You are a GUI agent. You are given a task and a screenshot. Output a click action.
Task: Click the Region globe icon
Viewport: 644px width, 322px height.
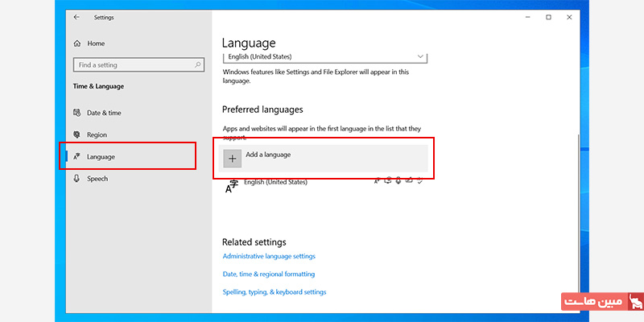click(76, 134)
